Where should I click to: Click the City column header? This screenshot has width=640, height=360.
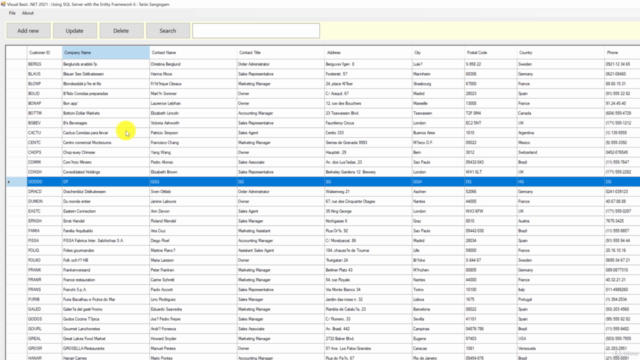point(438,53)
